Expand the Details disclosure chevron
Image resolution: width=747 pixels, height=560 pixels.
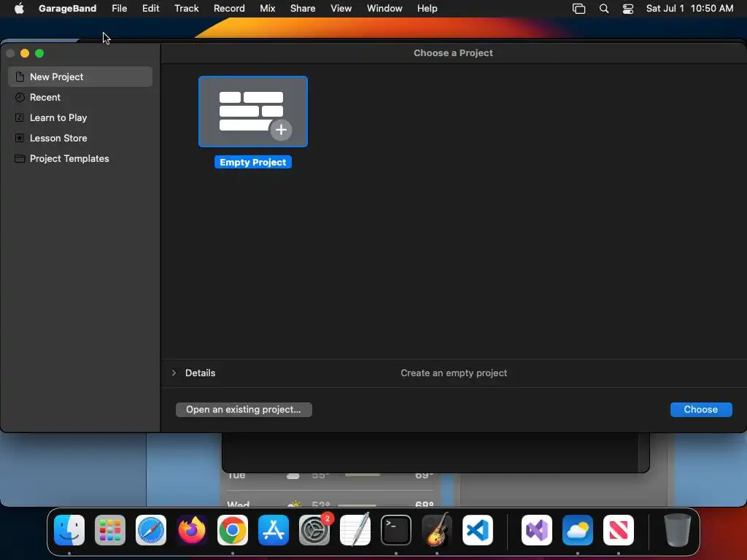[174, 373]
